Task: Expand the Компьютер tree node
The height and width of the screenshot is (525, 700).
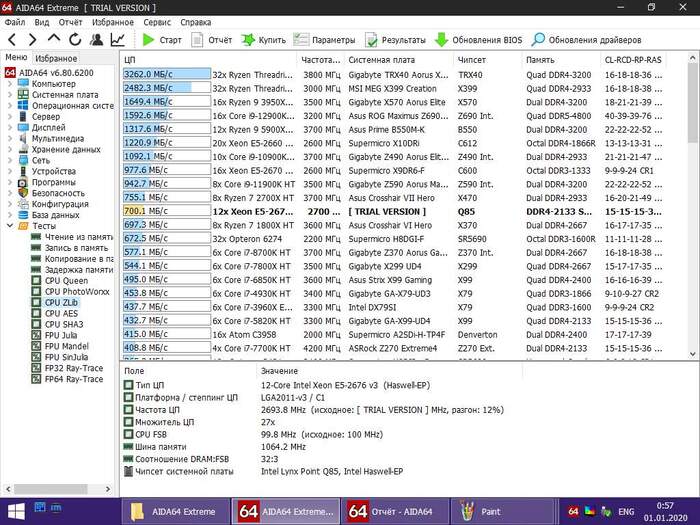Action: coord(10,84)
